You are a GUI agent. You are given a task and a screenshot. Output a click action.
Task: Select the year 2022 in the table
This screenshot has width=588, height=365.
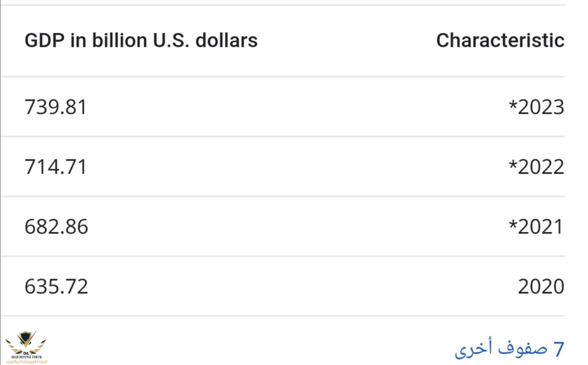pos(541,167)
